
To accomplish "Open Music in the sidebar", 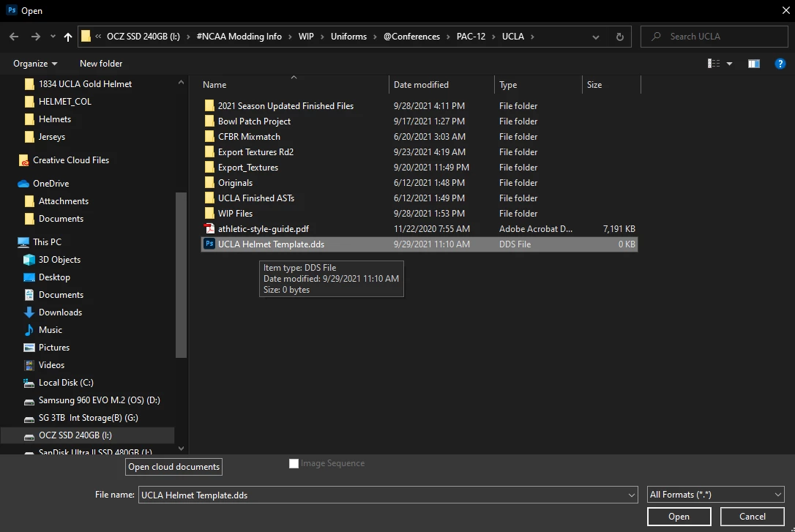I will (51, 330).
